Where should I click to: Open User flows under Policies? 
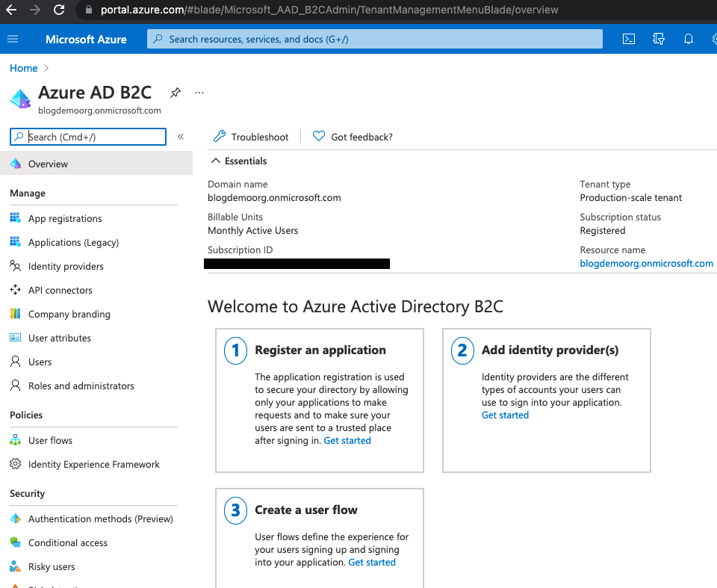pyautogui.click(x=50, y=440)
